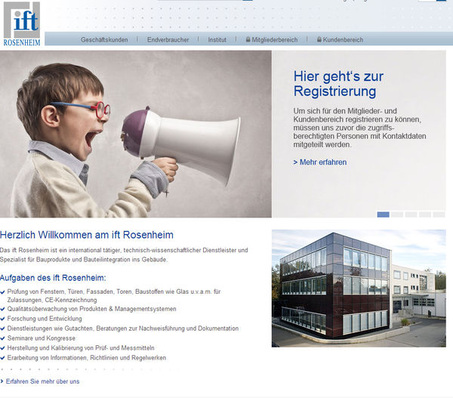This screenshot has height=398, width=453.
Task: Jump to the fifth slide indicator
Action: tap(439, 214)
